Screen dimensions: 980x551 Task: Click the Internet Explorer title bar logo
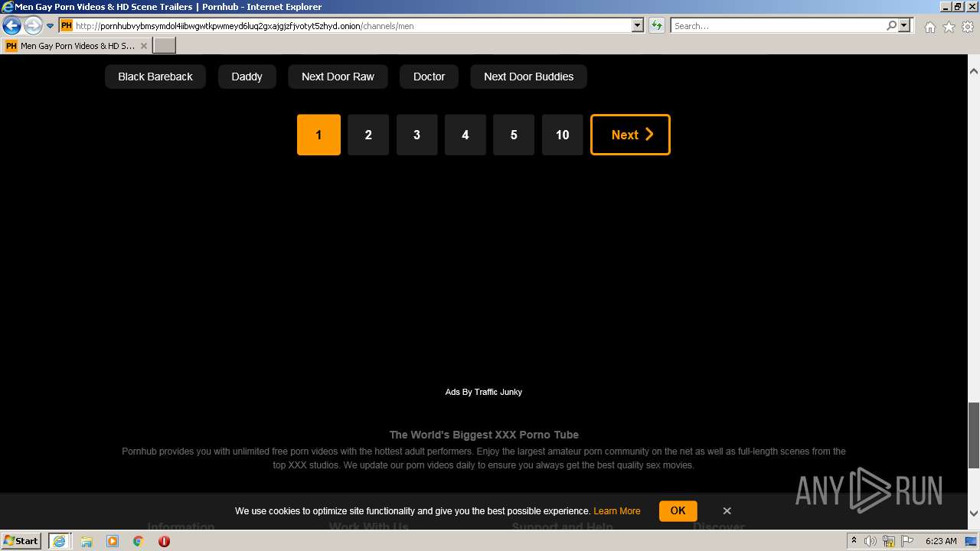click(x=8, y=7)
